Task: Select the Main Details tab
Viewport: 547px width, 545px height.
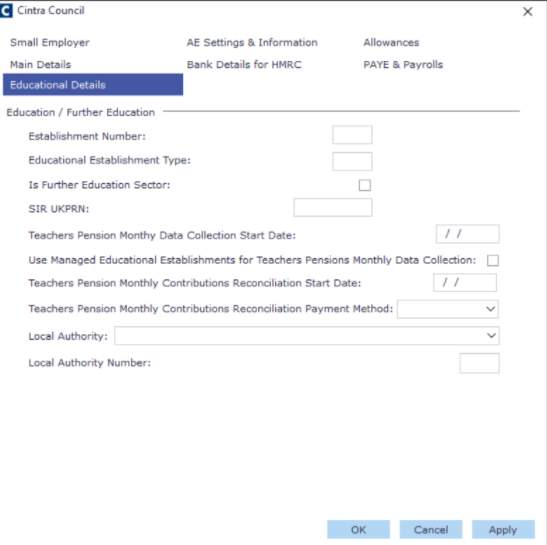Action: 40,65
